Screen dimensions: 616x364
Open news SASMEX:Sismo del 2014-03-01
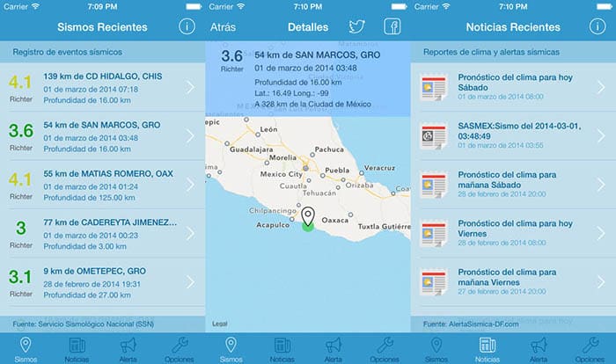pyautogui.click(x=513, y=136)
